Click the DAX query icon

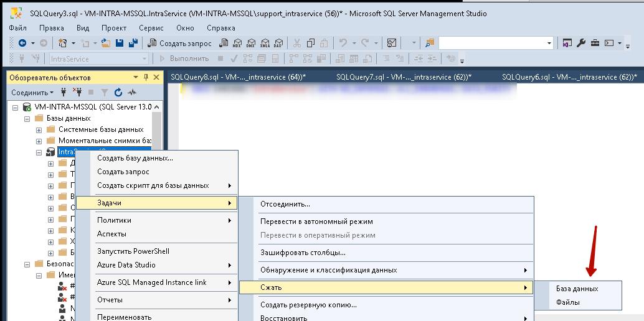coord(278,43)
